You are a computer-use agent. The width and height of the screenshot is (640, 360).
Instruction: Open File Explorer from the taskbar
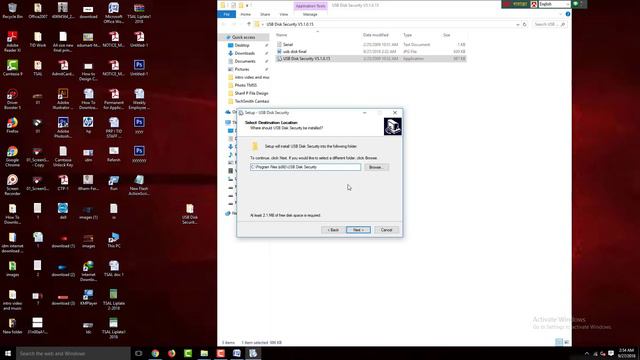click(x=204, y=353)
